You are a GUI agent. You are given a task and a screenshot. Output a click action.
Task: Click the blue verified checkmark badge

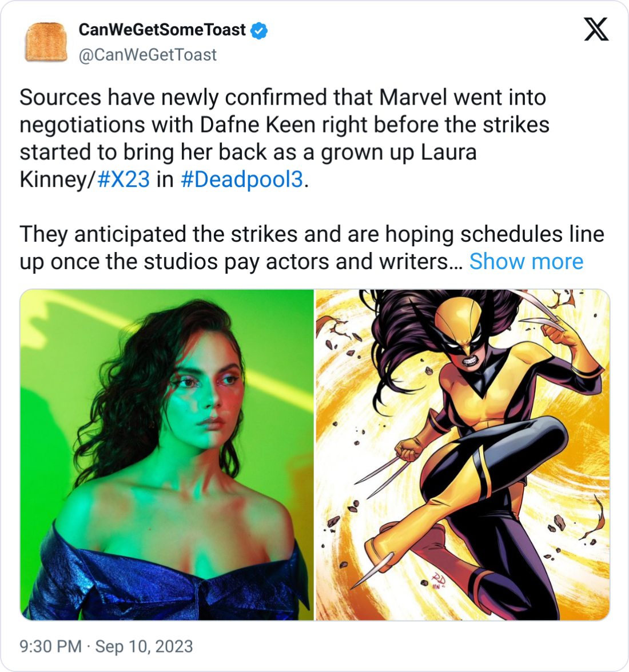pyautogui.click(x=259, y=30)
